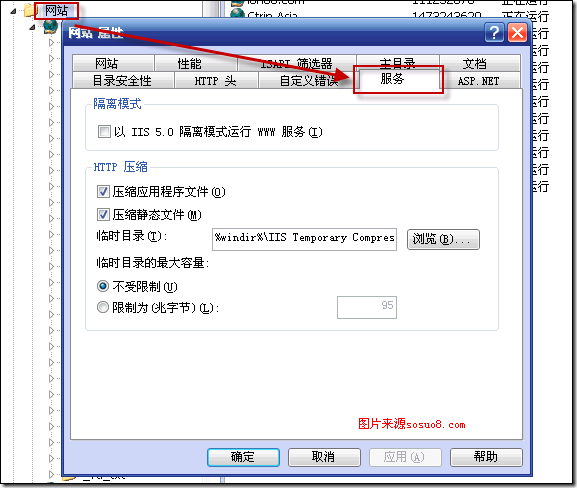Click the dialog help question mark icon
Screen dimensions: 577x488
click(x=494, y=33)
